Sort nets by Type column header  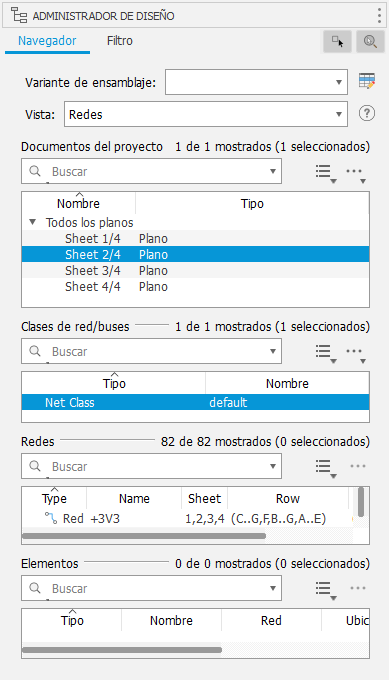pyautogui.click(x=54, y=498)
